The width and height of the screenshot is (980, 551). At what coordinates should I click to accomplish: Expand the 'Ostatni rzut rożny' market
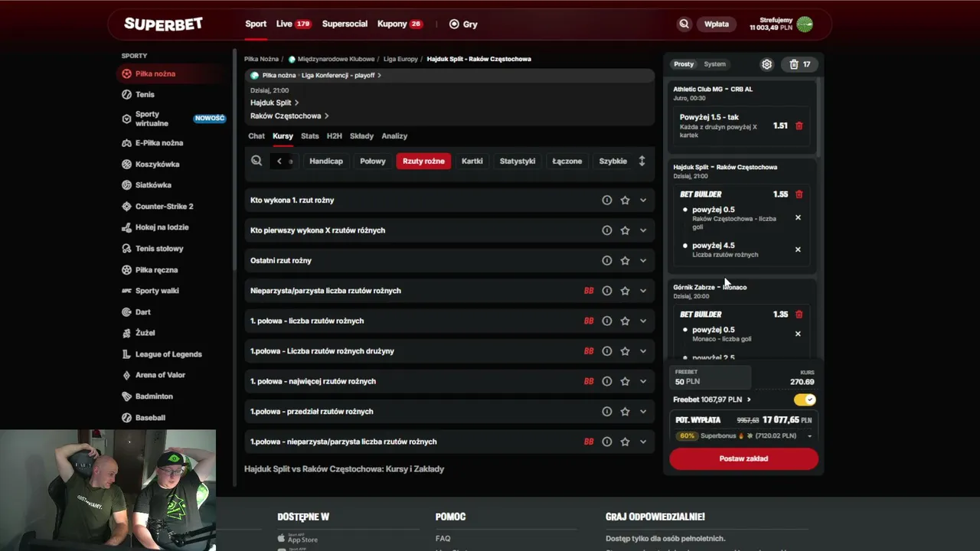[643, 261]
